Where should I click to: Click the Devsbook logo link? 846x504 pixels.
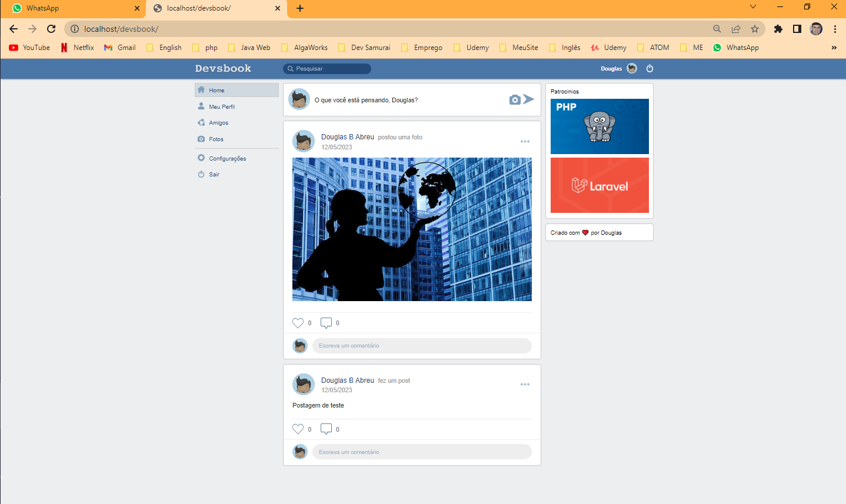pos(223,69)
